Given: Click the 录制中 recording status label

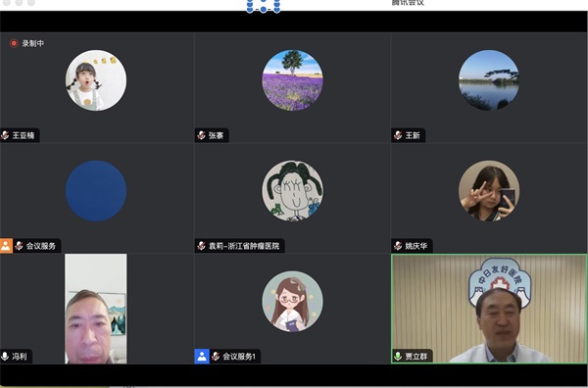Looking at the screenshot, I should tap(33, 43).
